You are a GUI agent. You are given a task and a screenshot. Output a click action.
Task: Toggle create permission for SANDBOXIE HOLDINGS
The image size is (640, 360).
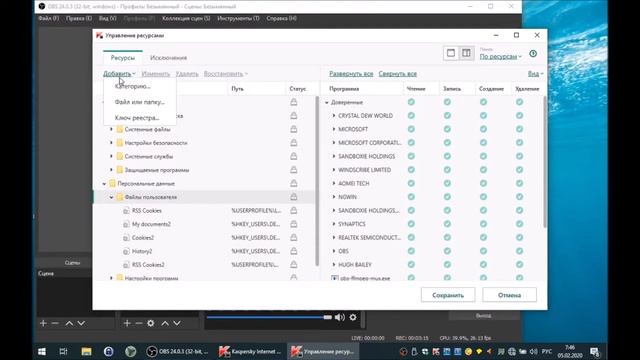click(483, 156)
